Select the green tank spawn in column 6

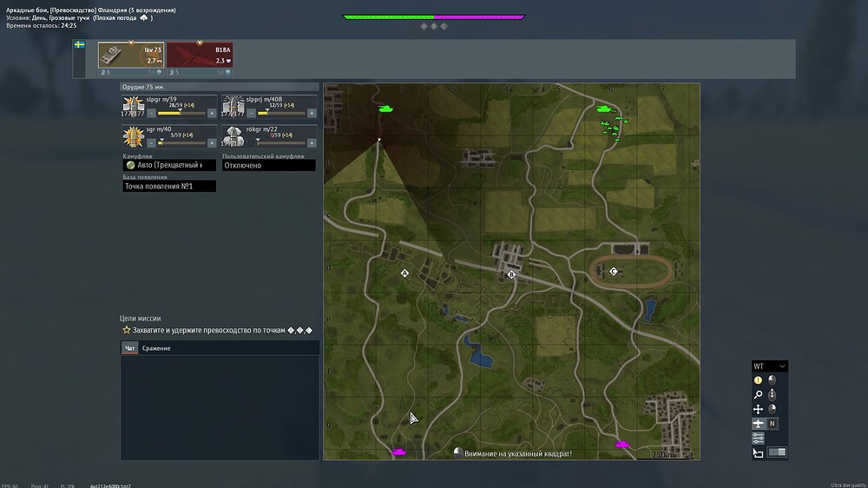point(603,109)
